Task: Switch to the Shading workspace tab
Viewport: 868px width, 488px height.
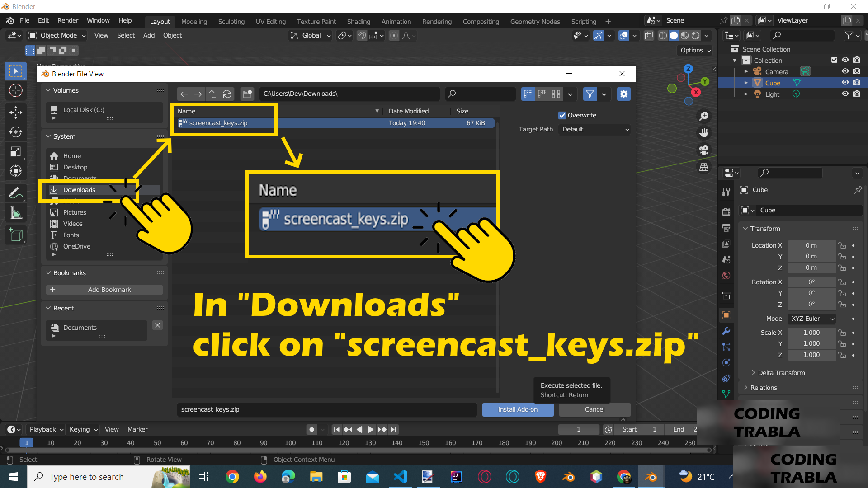Action: click(x=359, y=22)
